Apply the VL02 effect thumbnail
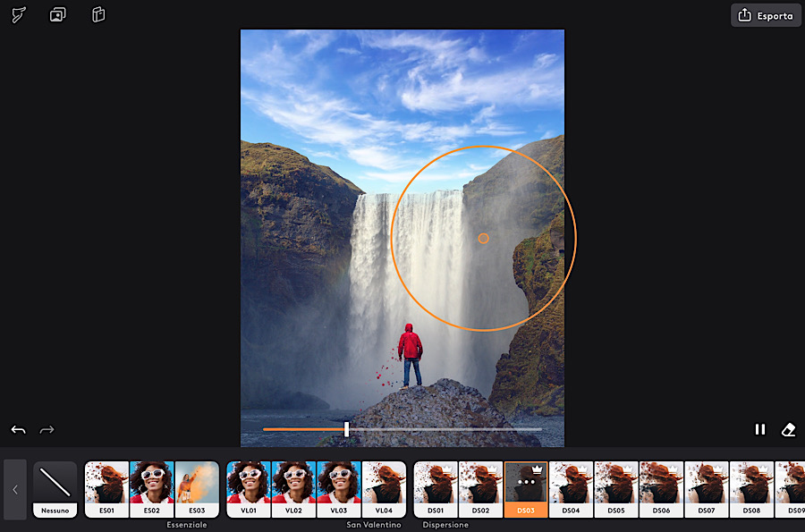 293,489
